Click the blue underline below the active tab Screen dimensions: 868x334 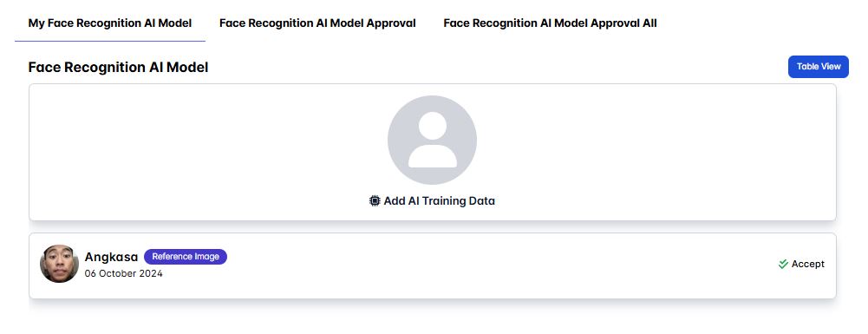110,41
